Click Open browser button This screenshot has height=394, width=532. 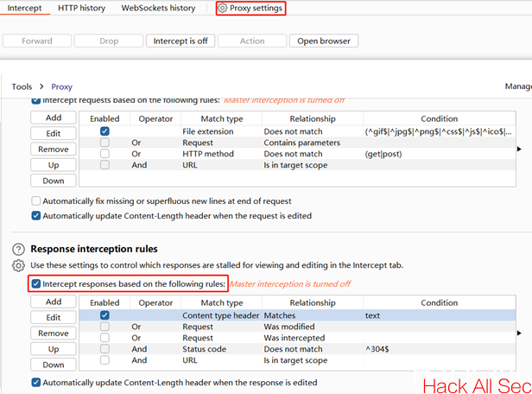[324, 41]
